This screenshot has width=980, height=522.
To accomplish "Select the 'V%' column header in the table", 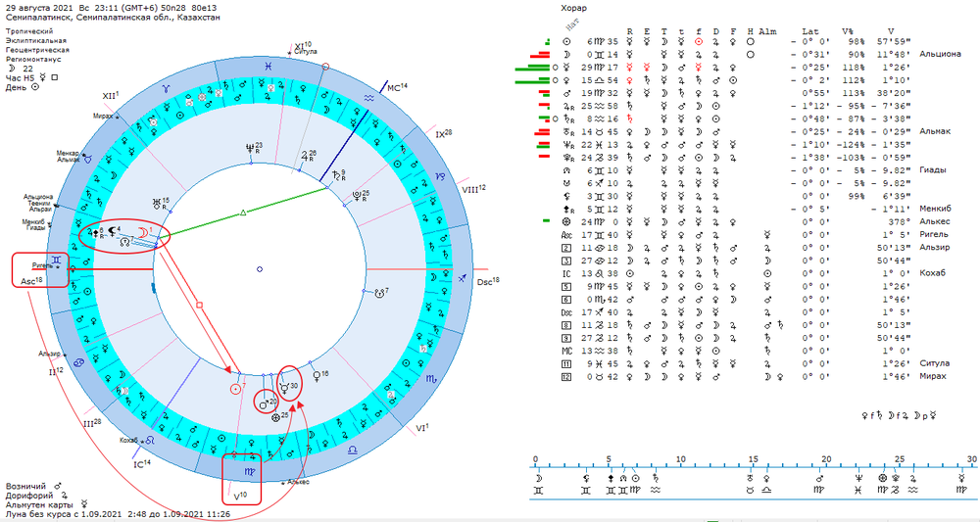I will pos(848,31).
